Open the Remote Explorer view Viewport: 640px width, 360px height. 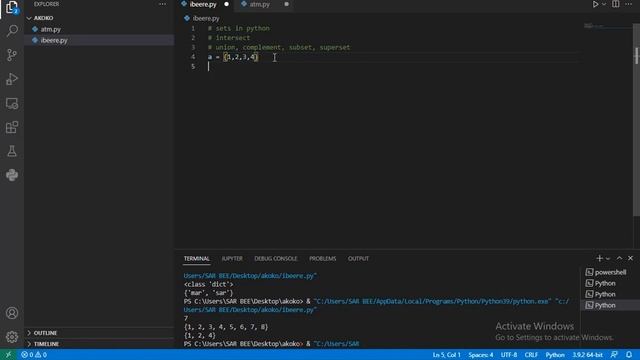12,103
